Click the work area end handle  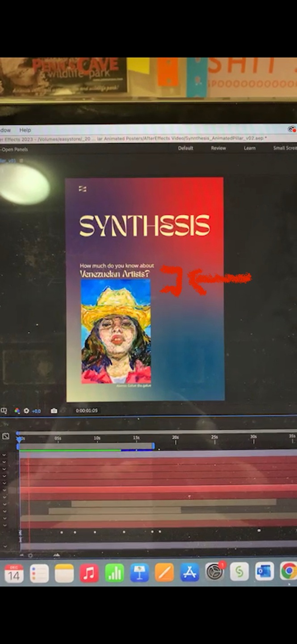point(154,446)
